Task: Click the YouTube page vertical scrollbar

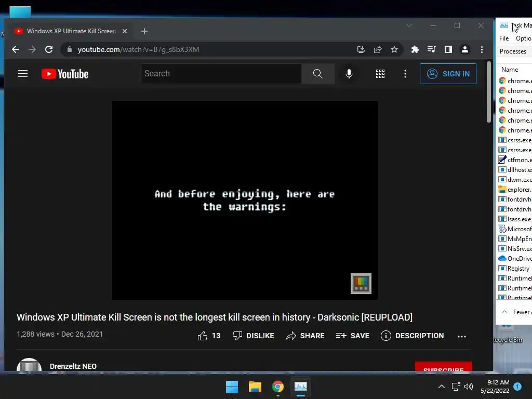Action: (x=489, y=91)
